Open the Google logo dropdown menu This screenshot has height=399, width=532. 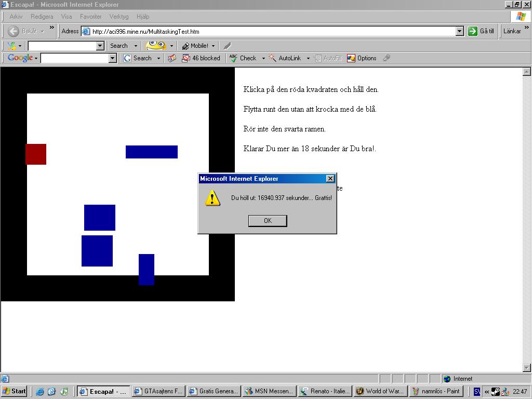coord(22,58)
